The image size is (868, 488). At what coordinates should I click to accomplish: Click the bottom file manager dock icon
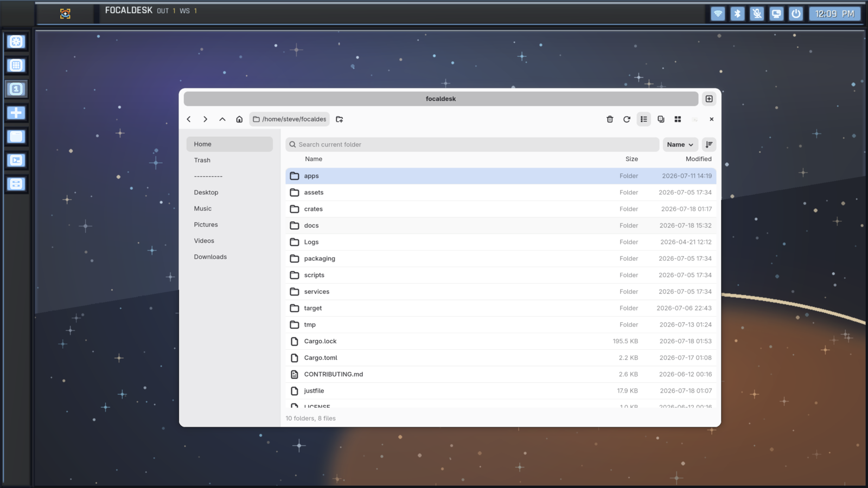16,184
